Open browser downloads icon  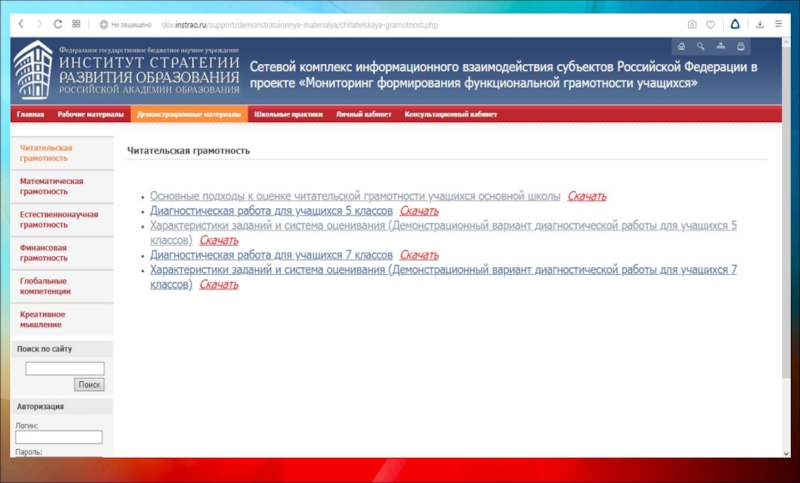tap(760, 23)
